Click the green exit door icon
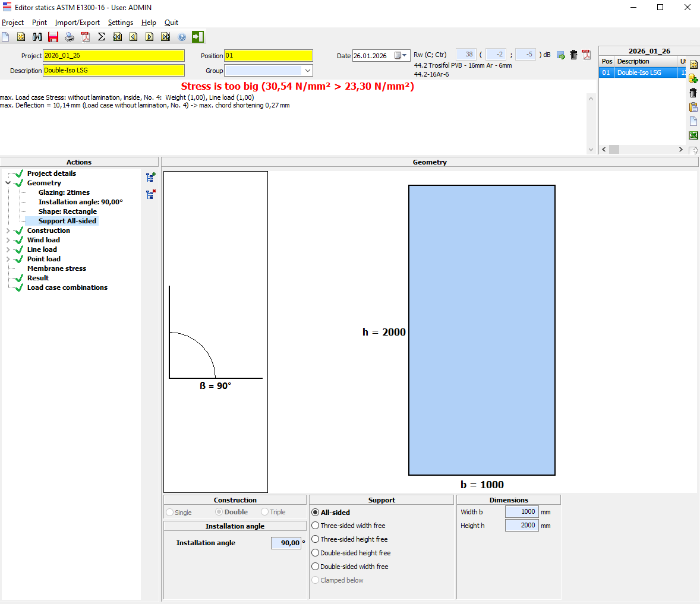 pos(198,37)
